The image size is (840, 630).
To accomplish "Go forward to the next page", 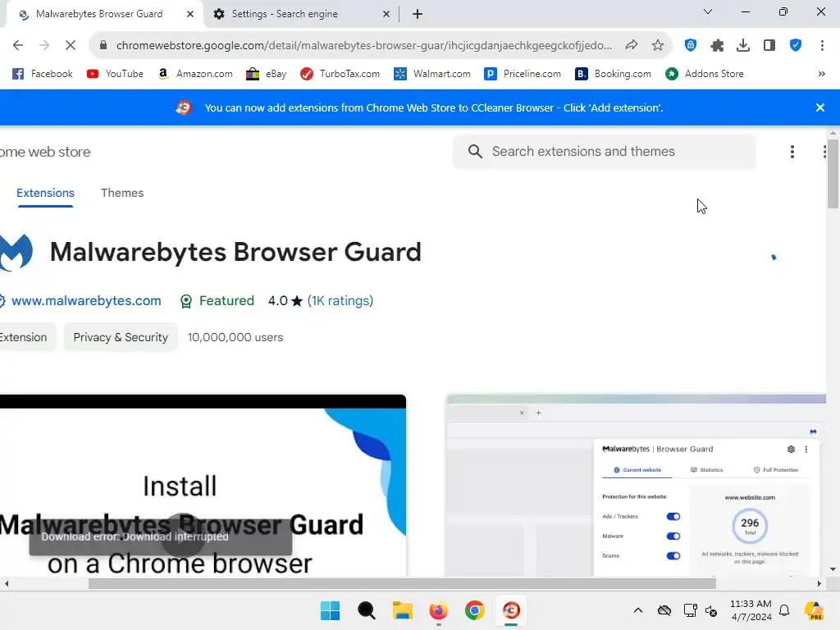I will pos(44,46).
